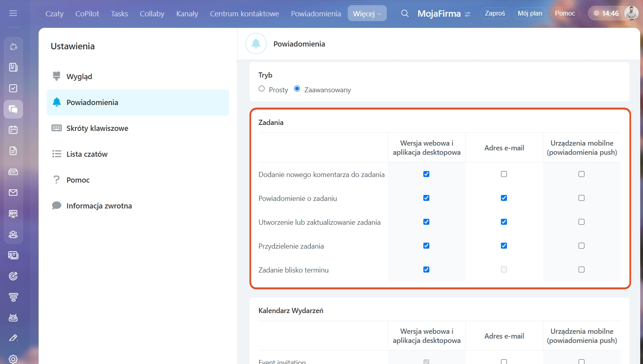This screenshot has height=364, width=643.
Task: Open the robot icon in the sidebar
Action: [13, 317]
